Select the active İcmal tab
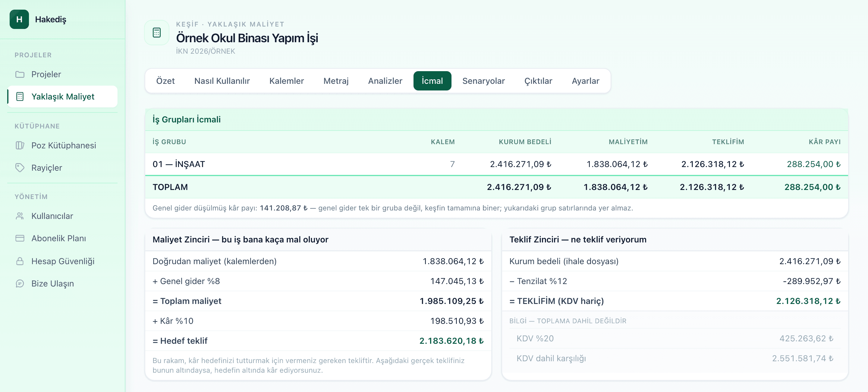Image resolution: width=868 pixels, height=392 pixels. (x=432, y=81)
